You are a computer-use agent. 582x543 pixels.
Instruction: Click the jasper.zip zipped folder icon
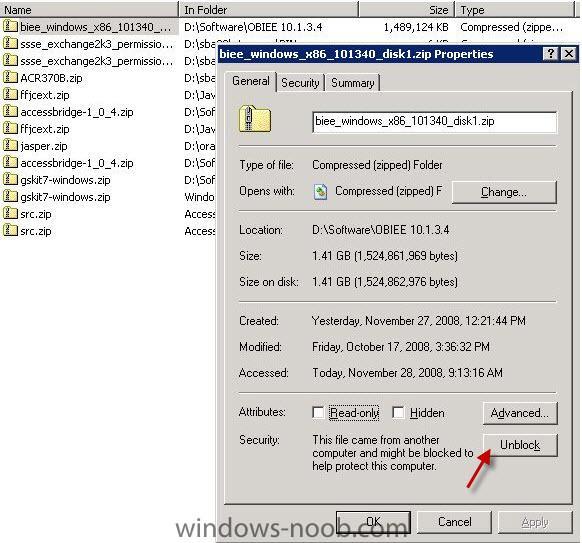pos(10,145)
